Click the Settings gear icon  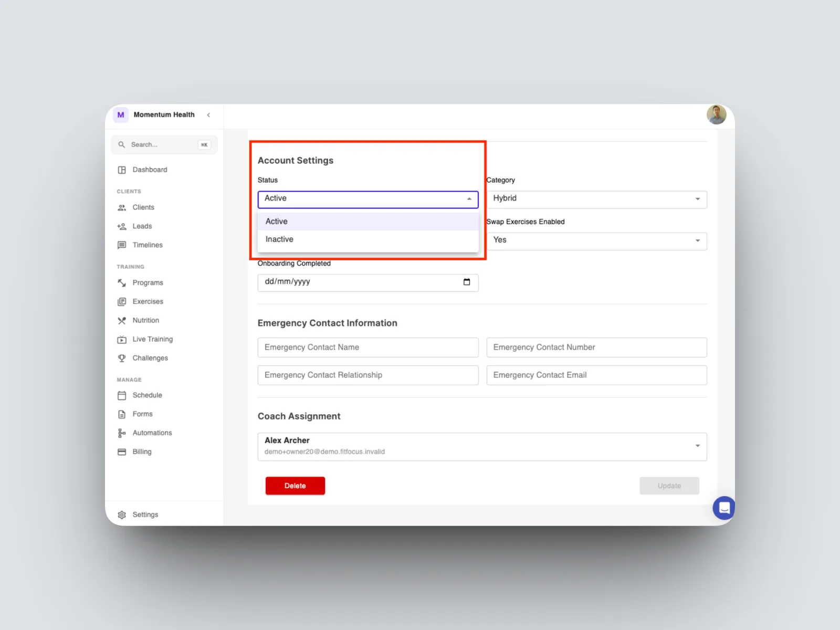pos(122,515)
